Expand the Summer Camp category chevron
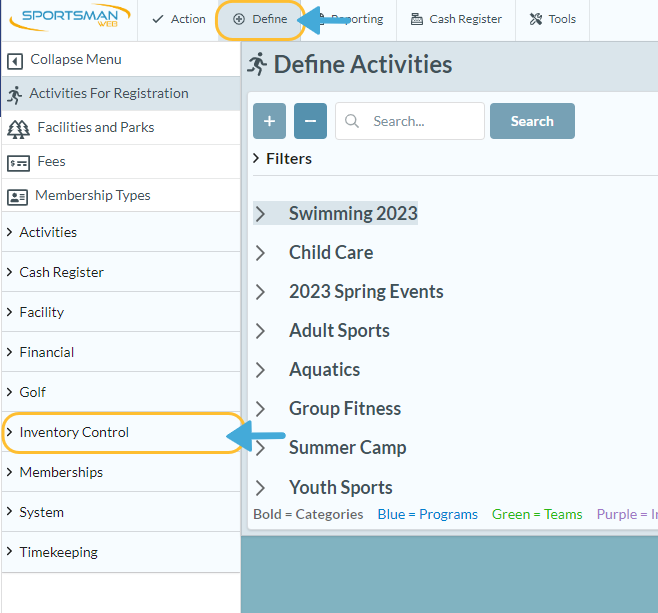Screen dimensions: 658x613 pos(261,448)
